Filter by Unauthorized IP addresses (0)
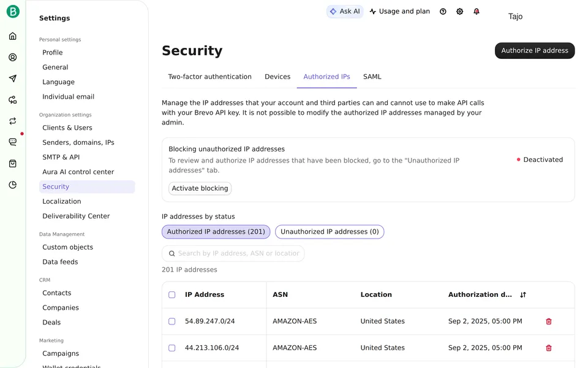Image resolution: width=588 pixels, height=368 pixels. (330, 232)
